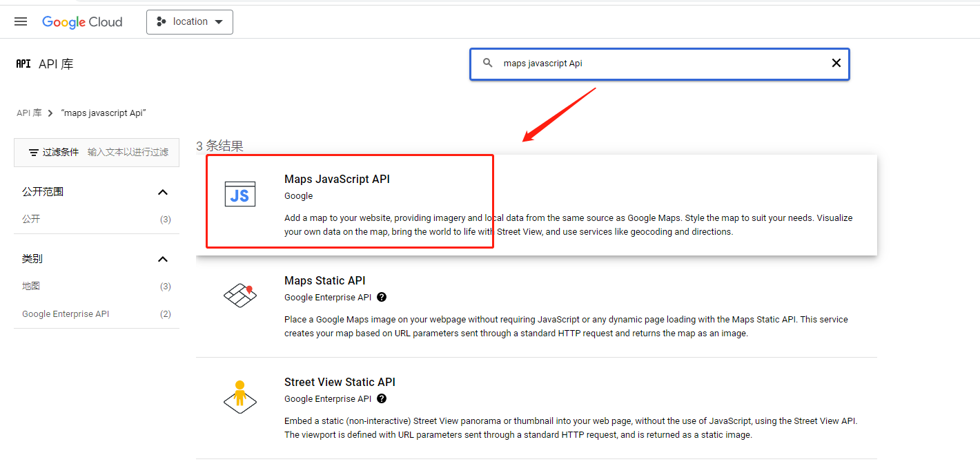Click the 'Google' publisher label under Maps JavaScript API
980x473 pixels.
tap(298, 195)
